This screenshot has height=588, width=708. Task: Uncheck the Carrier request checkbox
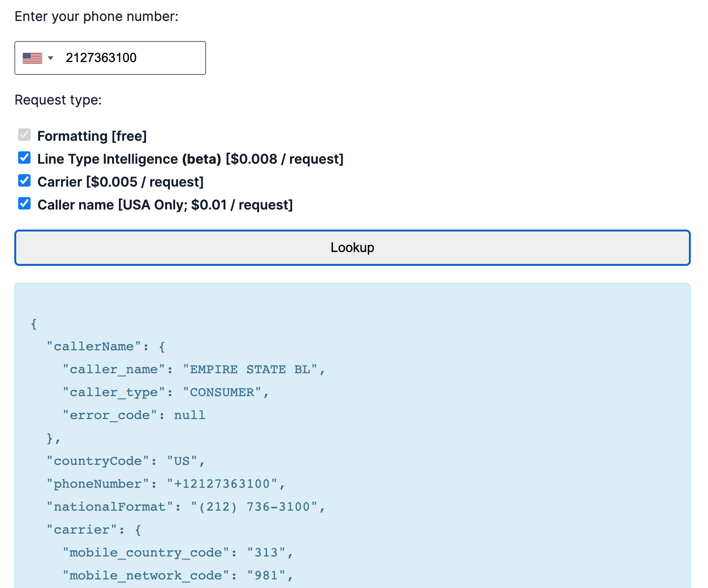24,181
